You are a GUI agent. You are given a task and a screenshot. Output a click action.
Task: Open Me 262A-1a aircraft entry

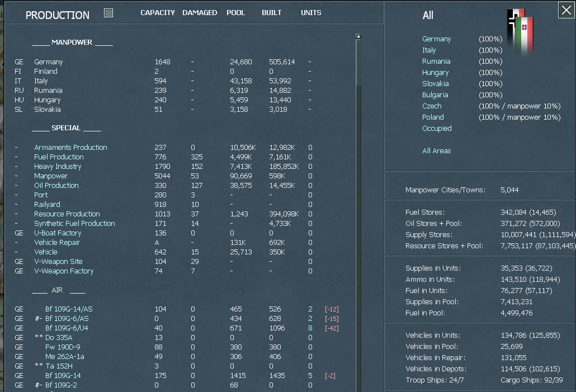(65, 357)
